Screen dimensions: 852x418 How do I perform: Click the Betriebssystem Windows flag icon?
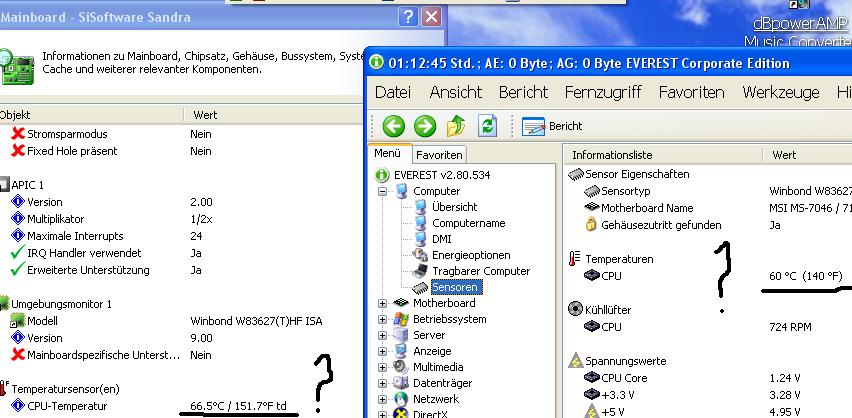pyautogui.click(x=401, y=320)
